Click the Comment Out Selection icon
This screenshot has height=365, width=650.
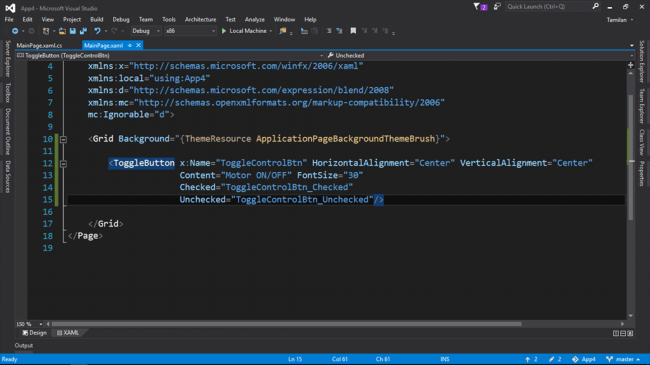(329, 31)
